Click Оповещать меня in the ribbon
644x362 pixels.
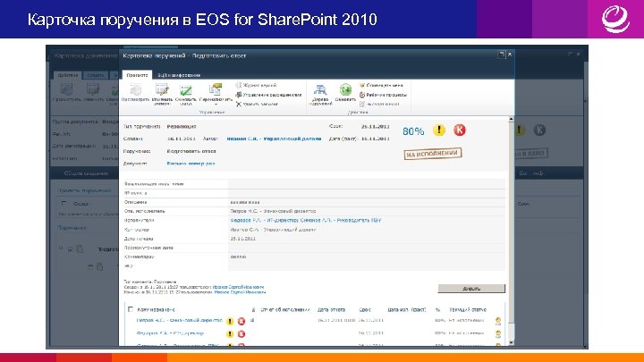pos(381,86)
